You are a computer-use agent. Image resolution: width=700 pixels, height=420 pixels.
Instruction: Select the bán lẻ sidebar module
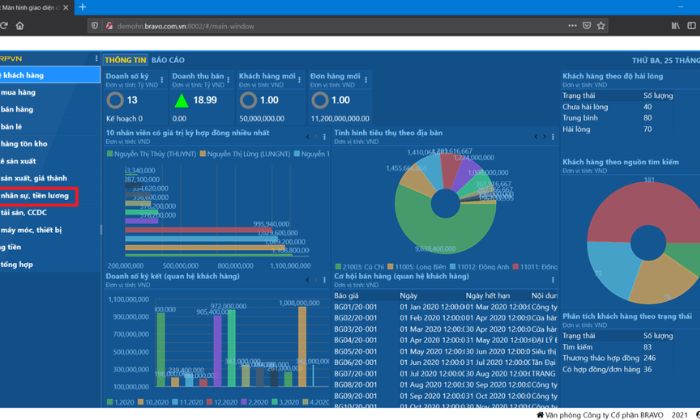50,127
